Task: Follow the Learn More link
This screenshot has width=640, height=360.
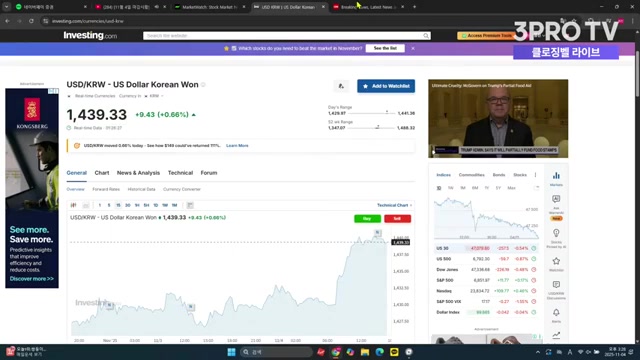Action: (x=237, y=146)
